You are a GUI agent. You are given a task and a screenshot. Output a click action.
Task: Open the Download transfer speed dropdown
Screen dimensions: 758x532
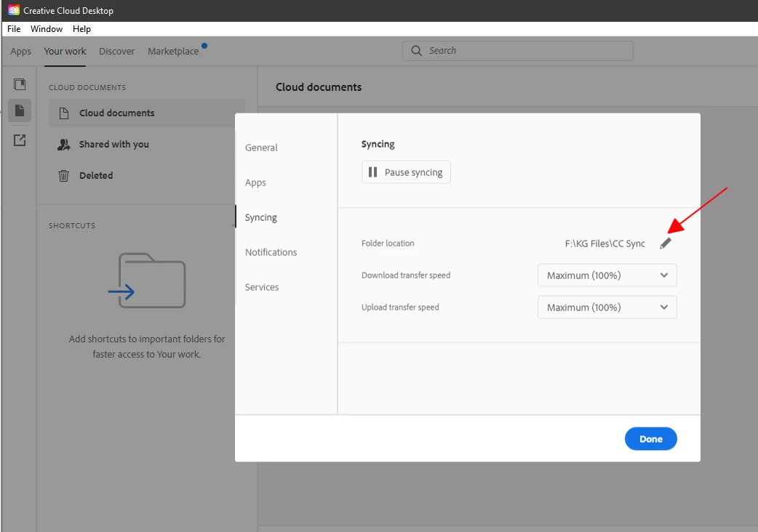coord(607,275)
